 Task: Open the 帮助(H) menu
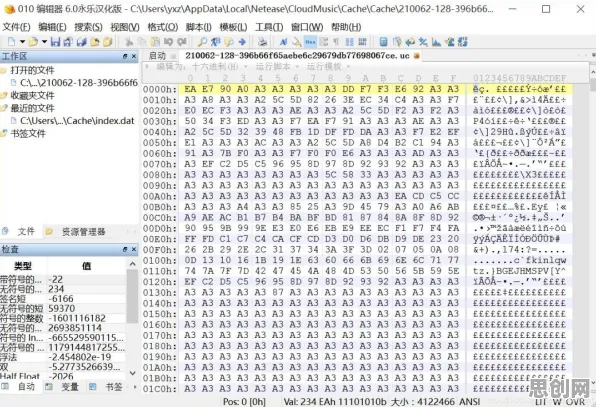pos(346,27)
